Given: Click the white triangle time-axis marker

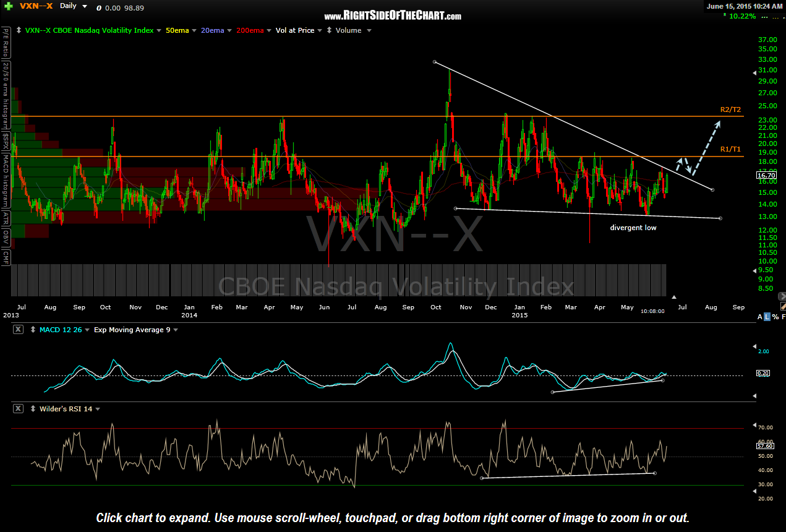Looking at the screenshot, I should click(x=675, y=297).
